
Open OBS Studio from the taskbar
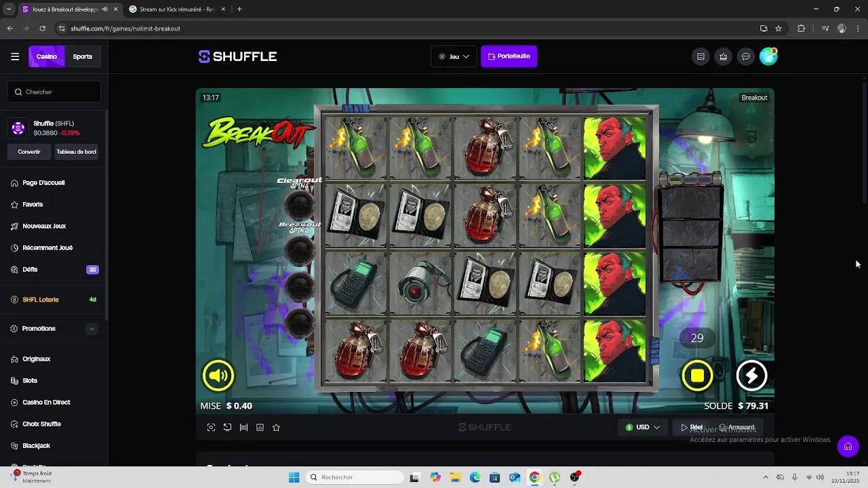click(x=575, y=478)
